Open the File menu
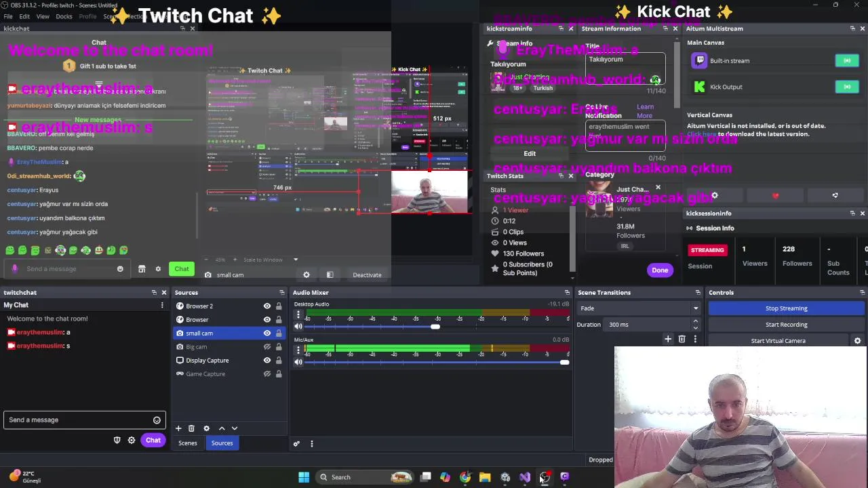 [8, 16]
